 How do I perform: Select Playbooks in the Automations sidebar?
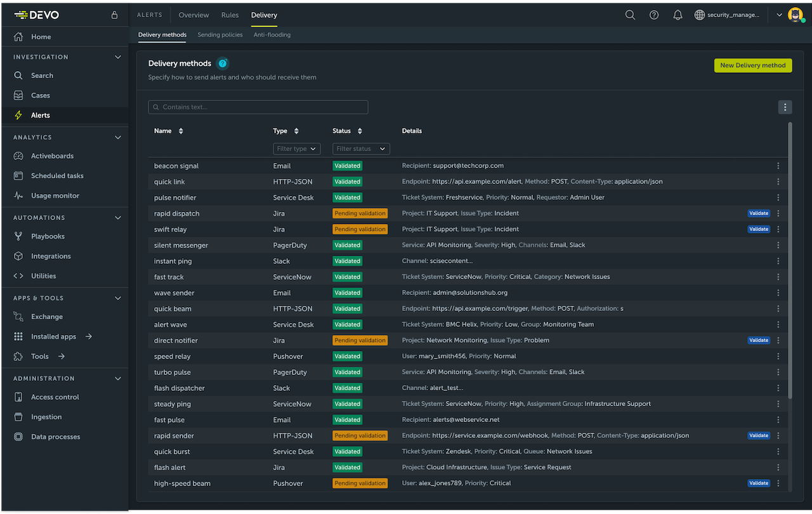pyautogui.click(x=47, y=235)
